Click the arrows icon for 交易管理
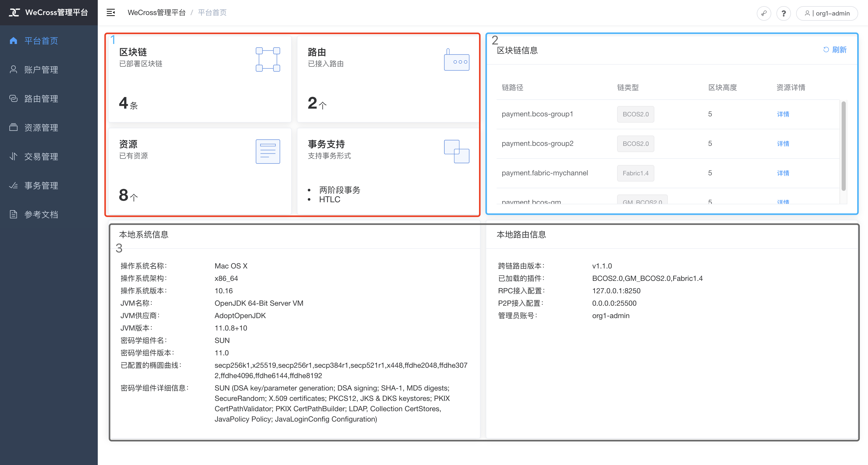Image resolution: width=868 pixels, height=465 pixels. (13, 157)
